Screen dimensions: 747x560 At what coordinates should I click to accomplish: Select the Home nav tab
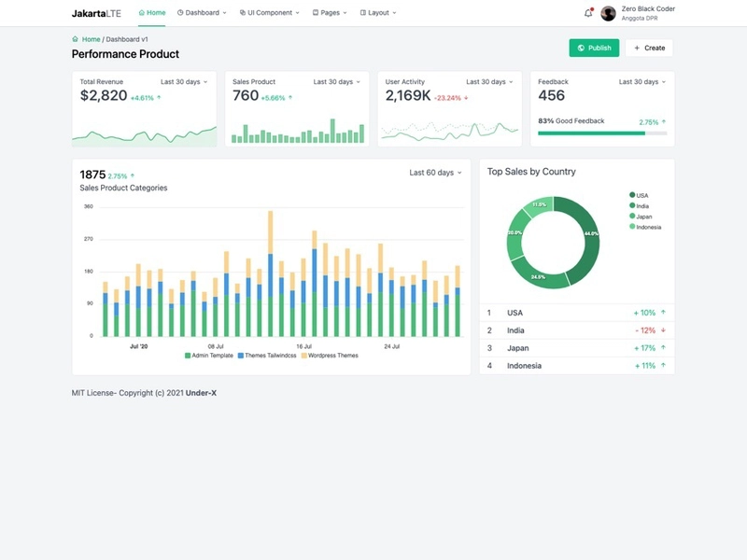click(152, 13)
